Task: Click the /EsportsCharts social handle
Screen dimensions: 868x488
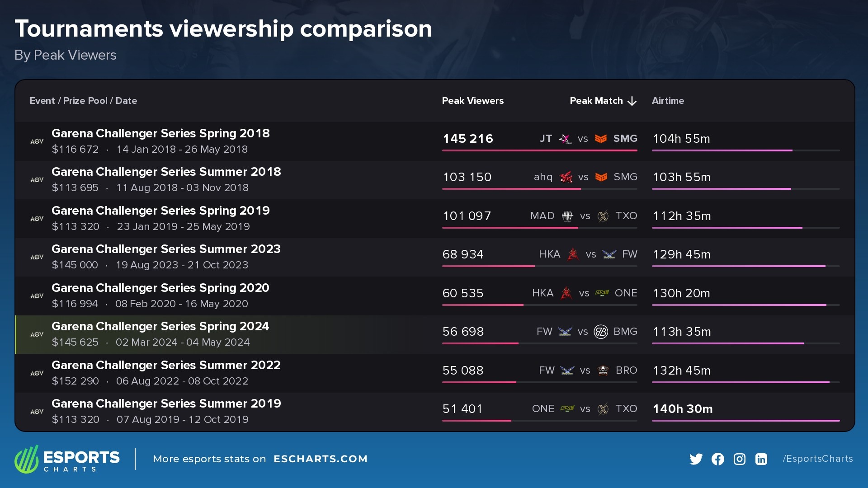Action: point(817,459)
